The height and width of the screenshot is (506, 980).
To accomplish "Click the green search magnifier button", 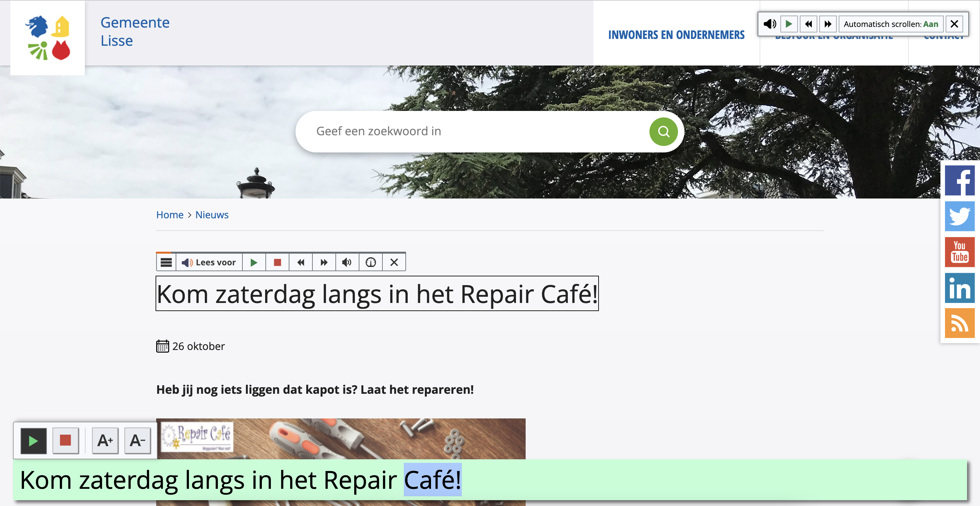I will (663, 131).
